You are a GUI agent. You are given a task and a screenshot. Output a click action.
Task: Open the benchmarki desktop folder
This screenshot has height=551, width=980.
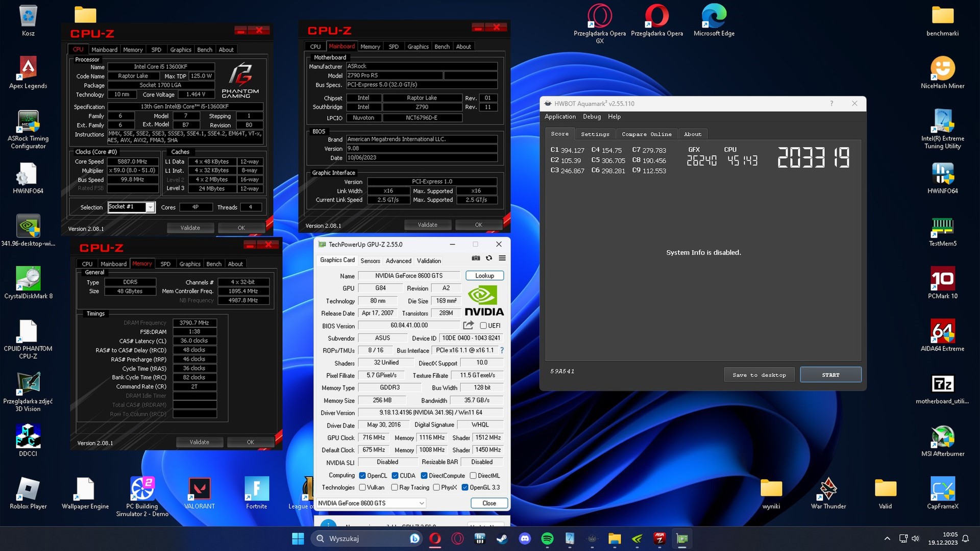943,20
